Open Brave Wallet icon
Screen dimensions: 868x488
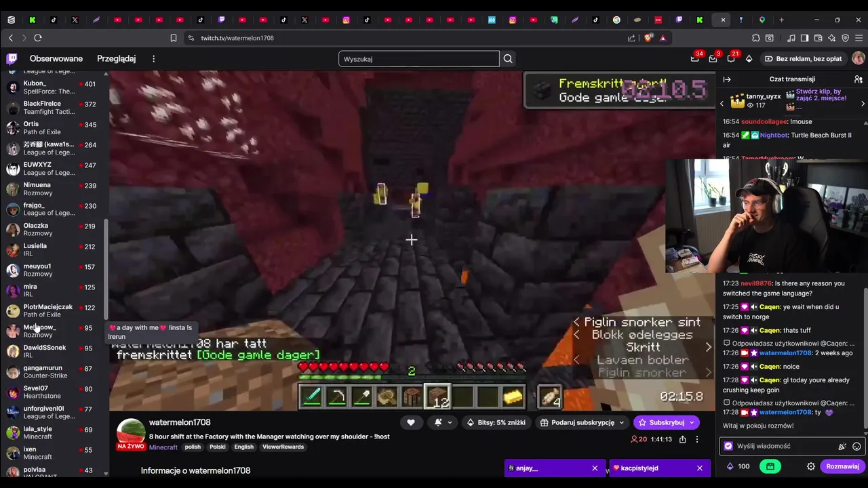818,38
